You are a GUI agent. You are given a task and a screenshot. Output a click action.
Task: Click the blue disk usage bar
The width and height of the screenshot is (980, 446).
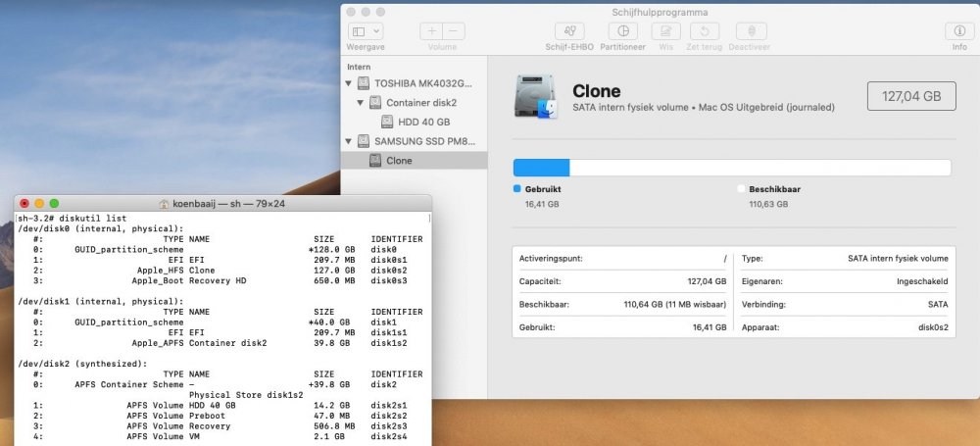click(x=541, y=168)
